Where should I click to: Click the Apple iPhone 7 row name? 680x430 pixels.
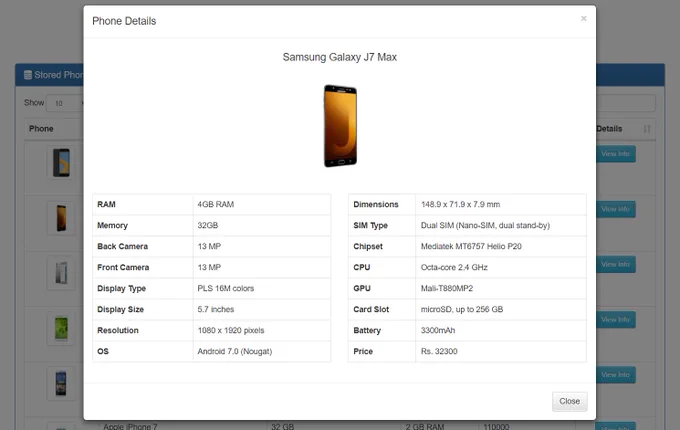click(x=130, y=427)
